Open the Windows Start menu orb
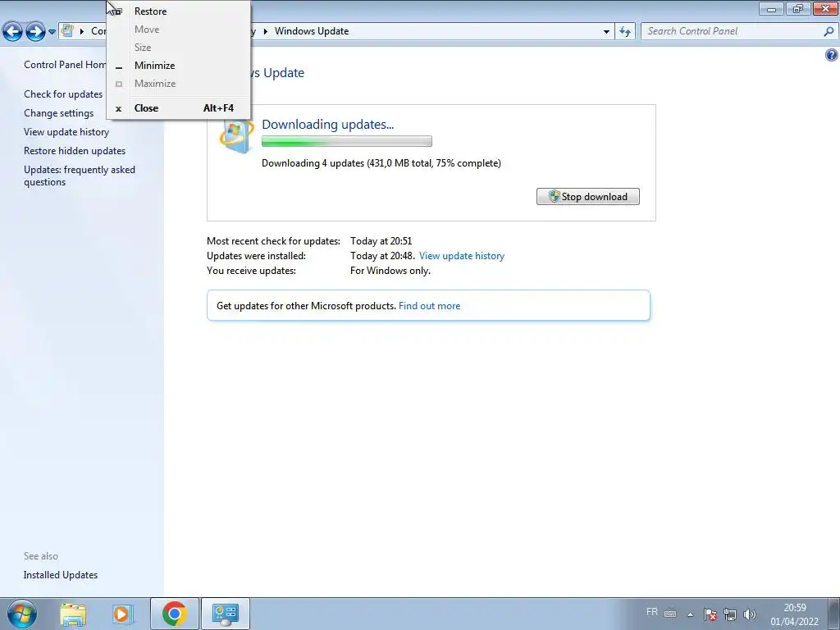 point(22,614)
